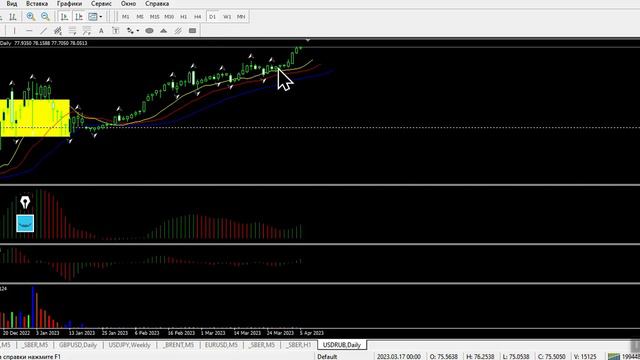Click the connection status bars icon

tap(613, 357)
